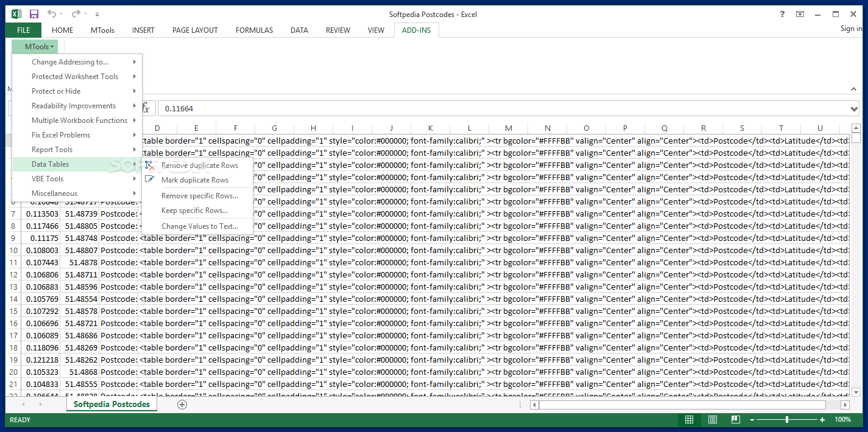Expand Change Addressing to... submenu
Viewport: 868px width, 432px height.
click(x=77, y=62)
